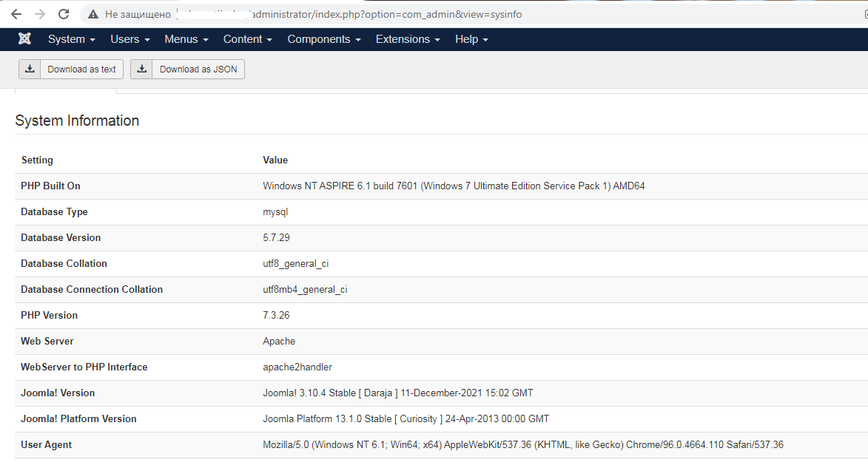Open the Content menu

247,39
